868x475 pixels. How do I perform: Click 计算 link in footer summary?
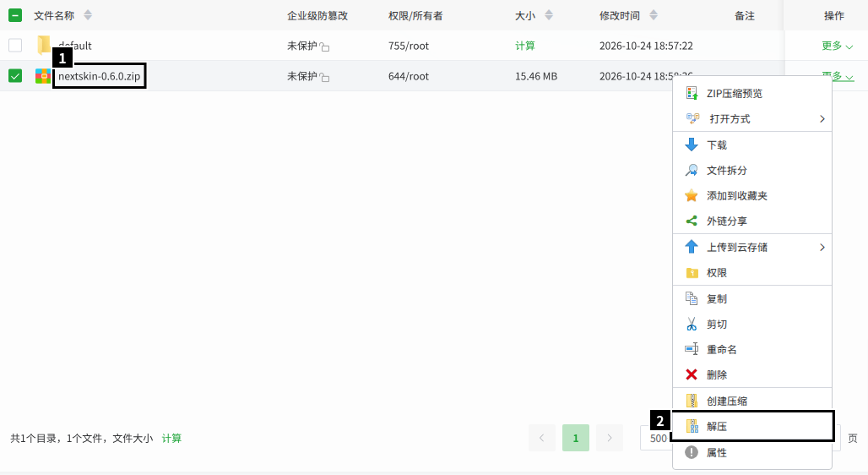(x=171, y=439)
